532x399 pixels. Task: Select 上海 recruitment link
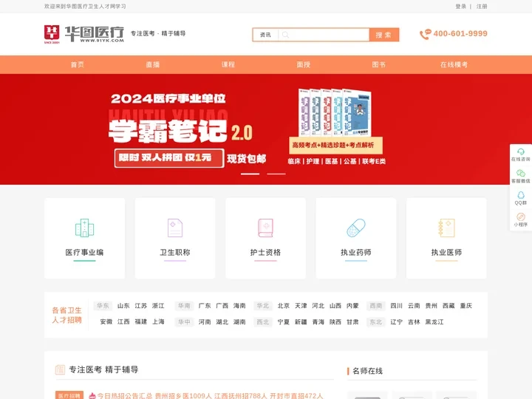click(158, 321)
